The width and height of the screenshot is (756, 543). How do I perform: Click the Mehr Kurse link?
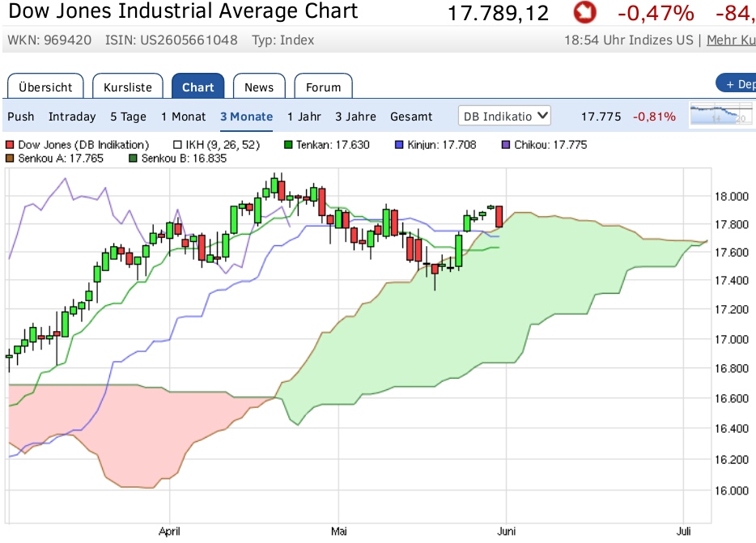coord(731,40)
